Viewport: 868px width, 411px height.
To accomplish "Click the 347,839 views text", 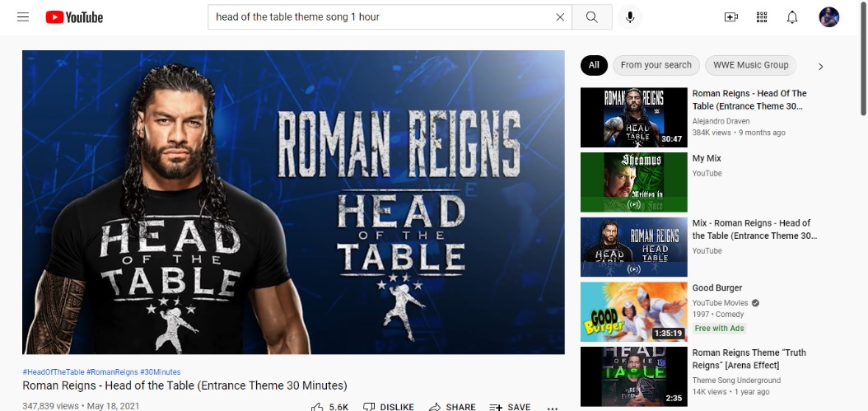I will 50,406.
